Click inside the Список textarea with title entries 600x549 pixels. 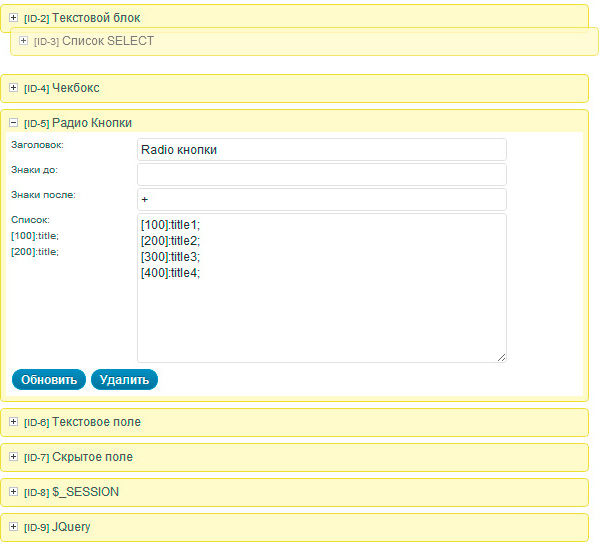(x=322, y=288)
